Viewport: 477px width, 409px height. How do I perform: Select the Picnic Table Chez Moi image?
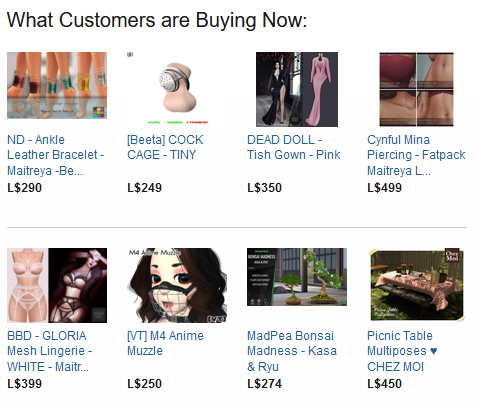click(417, 285)
